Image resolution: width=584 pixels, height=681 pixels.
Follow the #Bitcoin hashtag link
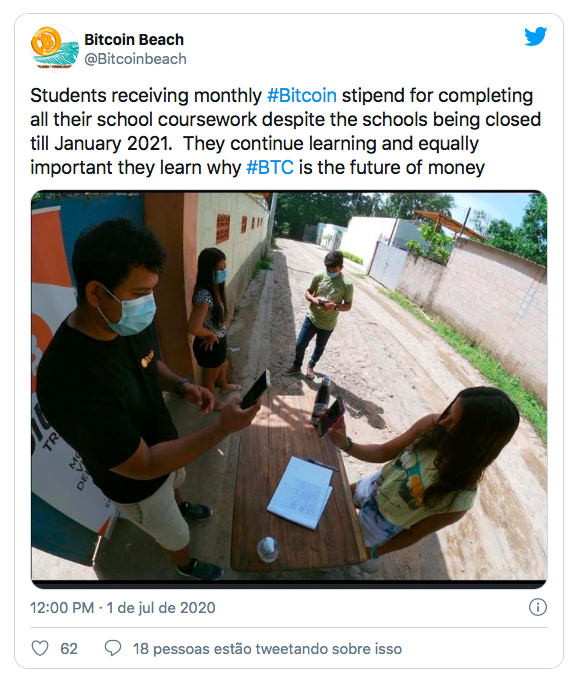pyautogui.click(x=302, y=96)
